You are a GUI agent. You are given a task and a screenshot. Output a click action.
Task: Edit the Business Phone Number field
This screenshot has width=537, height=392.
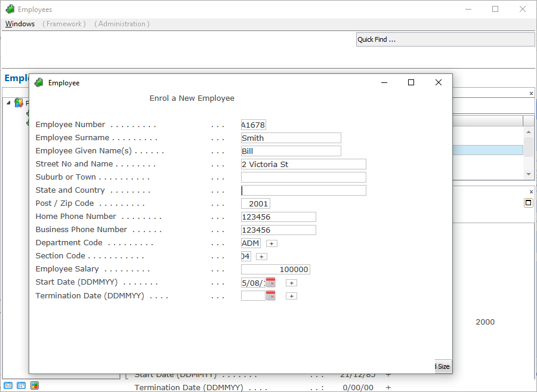click(279, 230)
